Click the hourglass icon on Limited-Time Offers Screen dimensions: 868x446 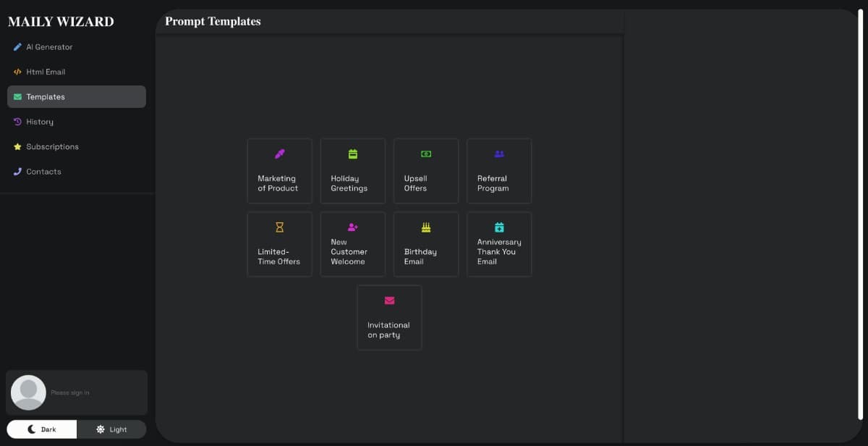[x=280, y=227]
